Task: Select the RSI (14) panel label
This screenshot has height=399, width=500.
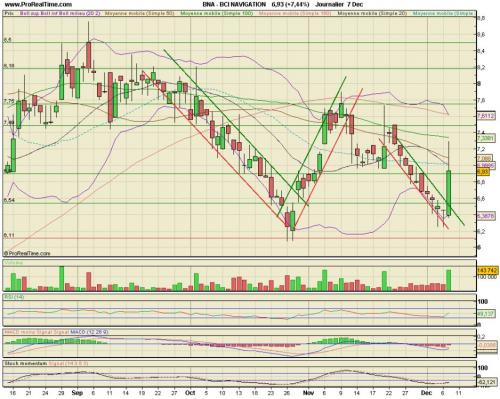Action: tap(14, 297)
